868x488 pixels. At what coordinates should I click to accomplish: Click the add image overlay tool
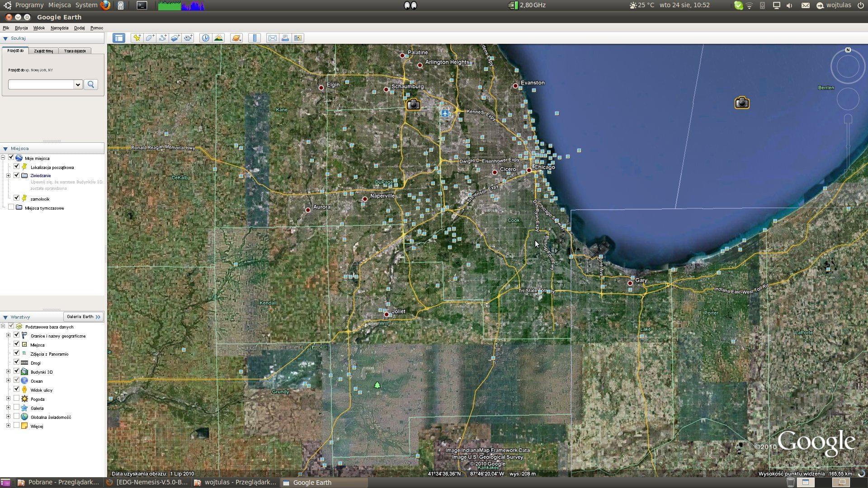click(x=175, y=38)
